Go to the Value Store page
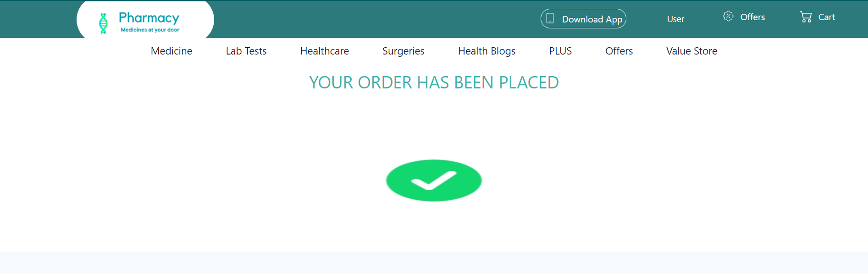868x274 pixels. tap(692, 51)
